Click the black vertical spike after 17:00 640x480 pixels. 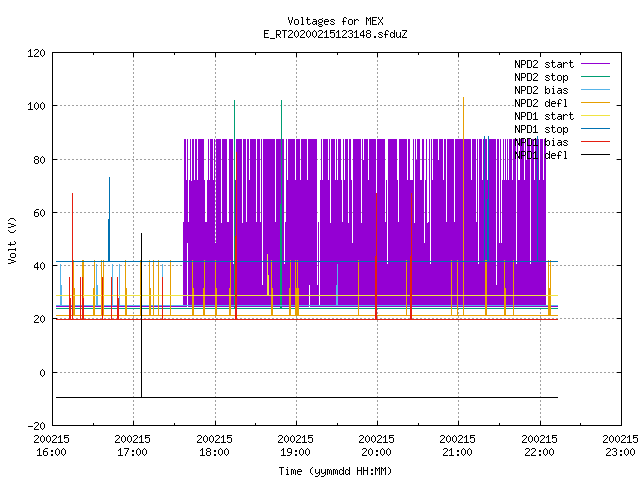pyautogui.click(x=142, y=315)
